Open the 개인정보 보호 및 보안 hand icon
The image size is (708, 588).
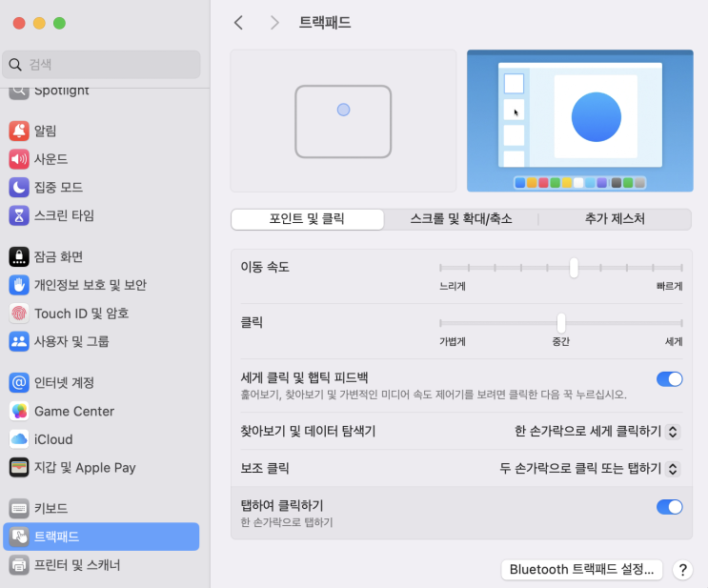[x=19, y=285]
